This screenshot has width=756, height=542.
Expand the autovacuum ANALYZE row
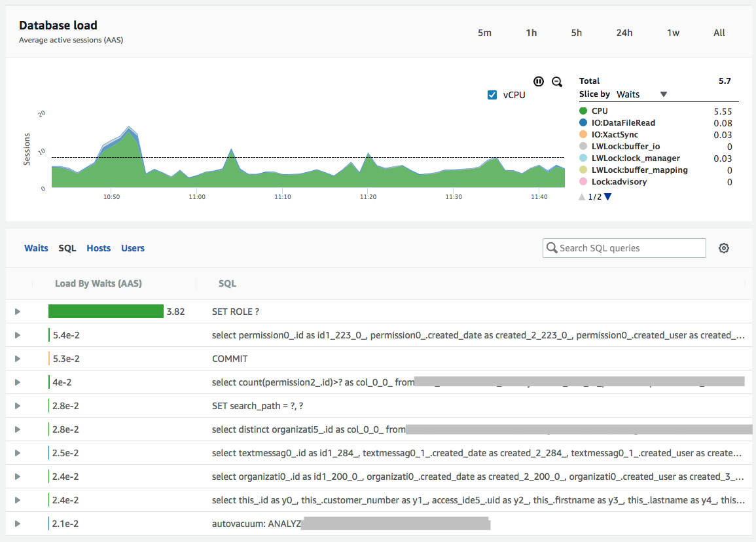point(18,524)
